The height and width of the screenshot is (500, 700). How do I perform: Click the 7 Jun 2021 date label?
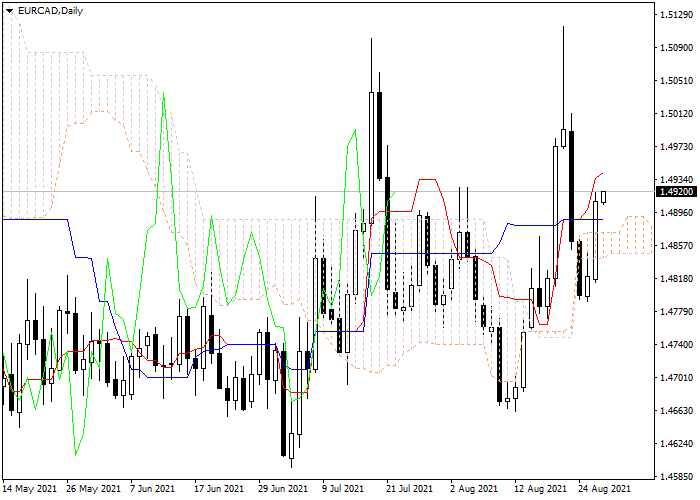[x=153, y=489]
